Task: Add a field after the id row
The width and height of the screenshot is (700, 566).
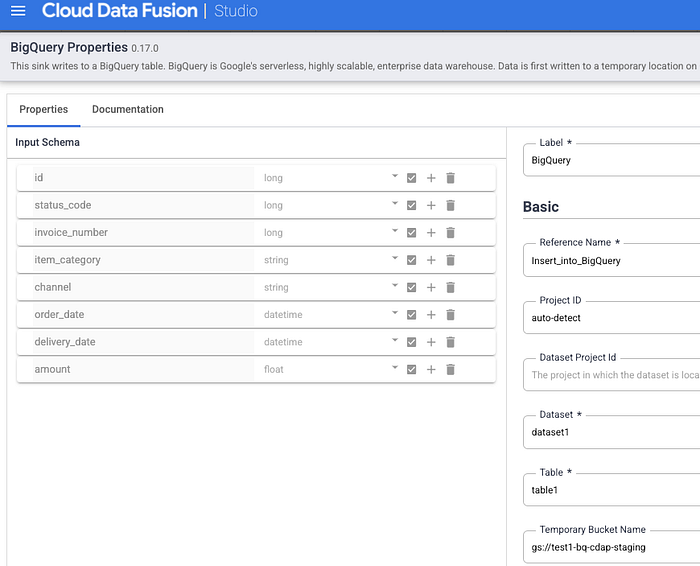Action: point(431,178)
